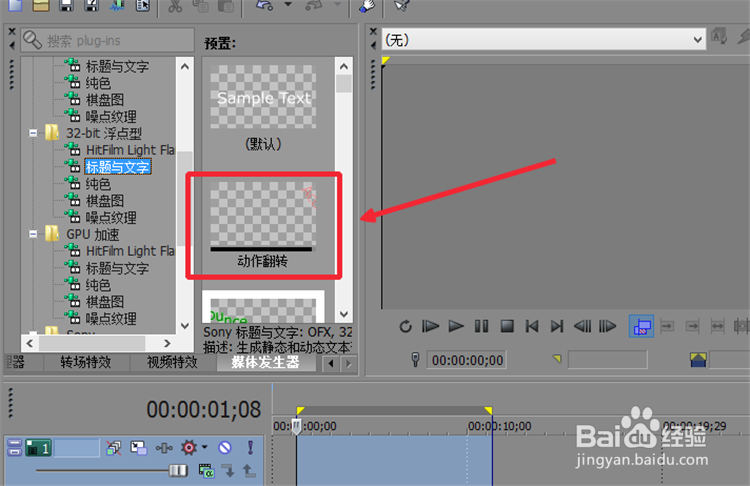Click the plug-in tree scroll up arrow
Screen dimensions: 750x486
(x=185, y=66)
